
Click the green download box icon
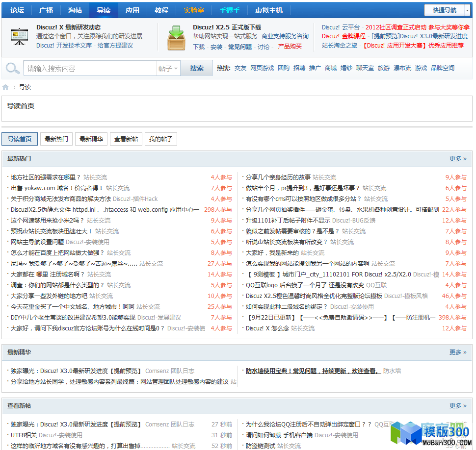(x=176, y=38)
